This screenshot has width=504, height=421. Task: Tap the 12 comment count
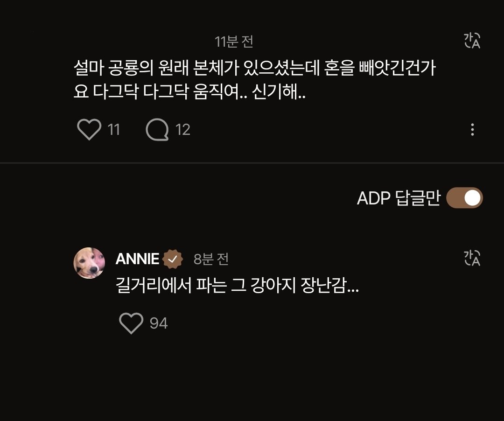[183, 130]
